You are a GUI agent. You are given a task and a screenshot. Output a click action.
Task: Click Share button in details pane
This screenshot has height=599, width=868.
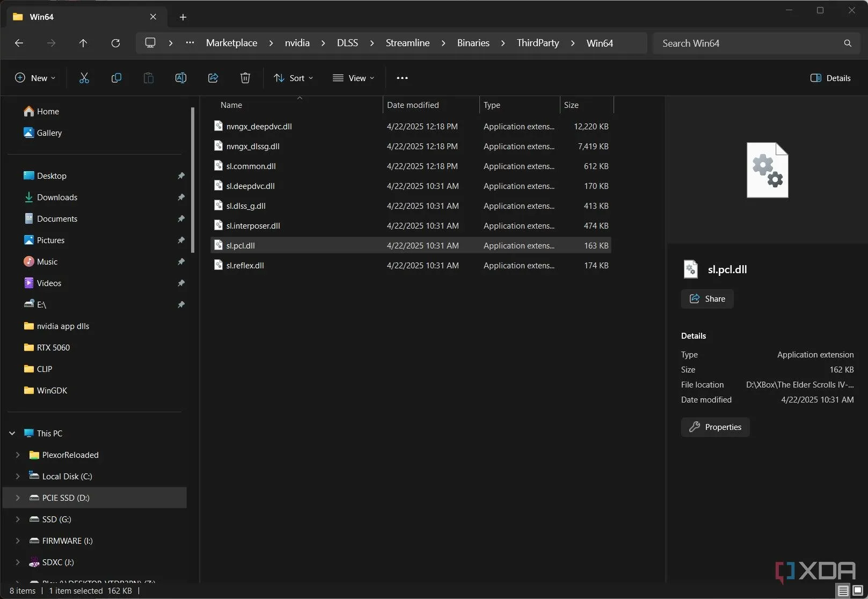pyautogui.click(x=707, y=299)
